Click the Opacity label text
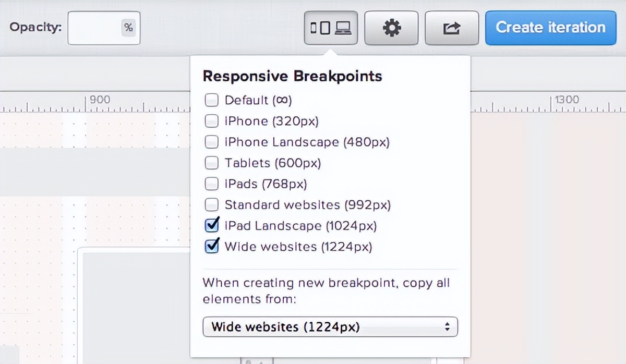This screenshot has height=364, width=626. [35, 27]
